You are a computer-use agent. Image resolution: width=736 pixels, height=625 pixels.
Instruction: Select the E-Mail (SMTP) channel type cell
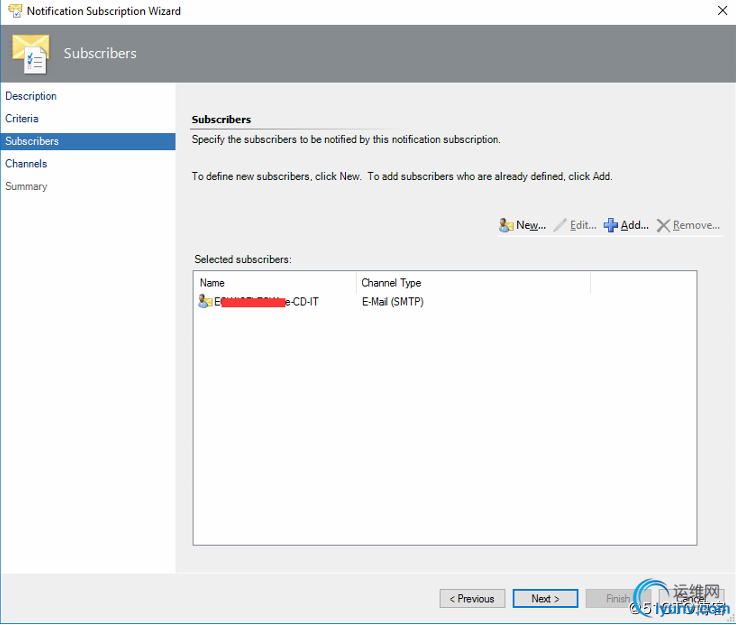coord(393,302)
